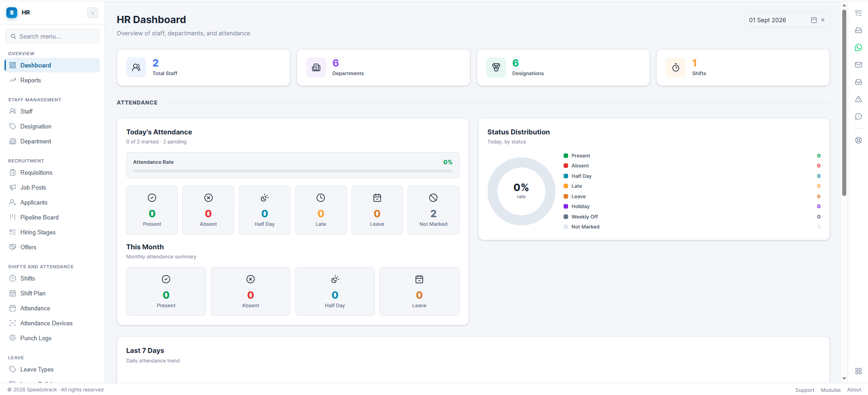This screenshot has height=395, width=868.
Task: Click the Not Marked attendance card
Action: coord(433,210)
